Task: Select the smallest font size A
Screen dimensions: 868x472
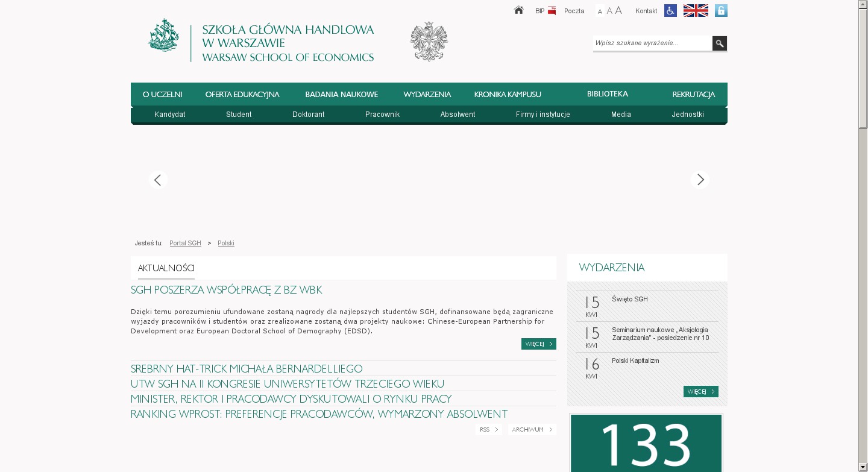Action: pyautogui.click(x=600, y=11)
